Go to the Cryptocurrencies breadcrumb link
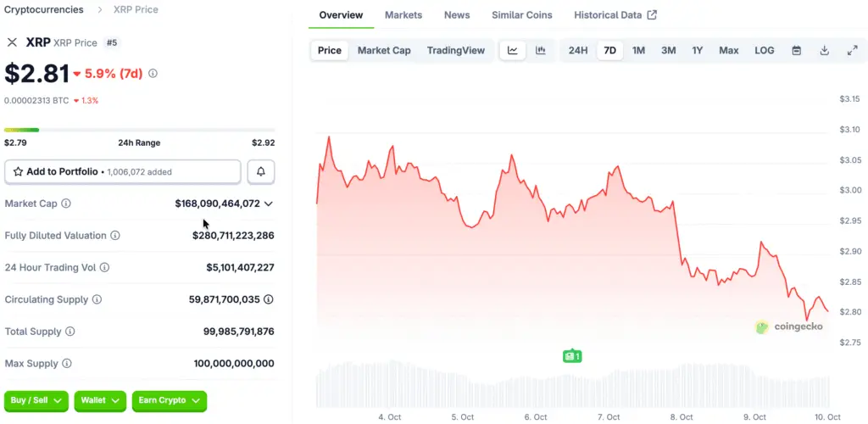The height and width of the screenshot is (424, 868). (44, 9)
